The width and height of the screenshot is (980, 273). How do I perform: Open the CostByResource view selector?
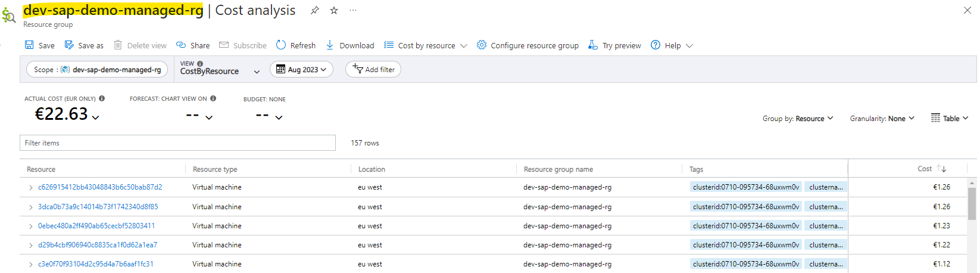click(220, 71)
